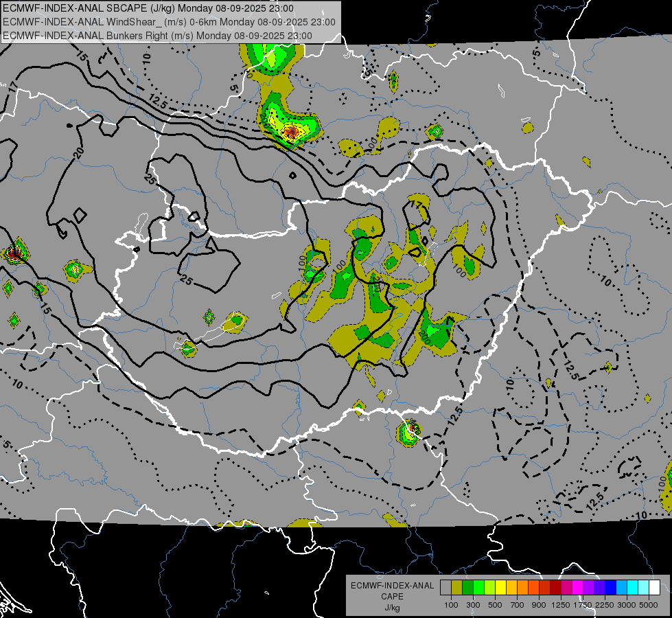The image size is (672, 618).
Task: Click the 500 tick label in the legend
Action: point(495,605)
